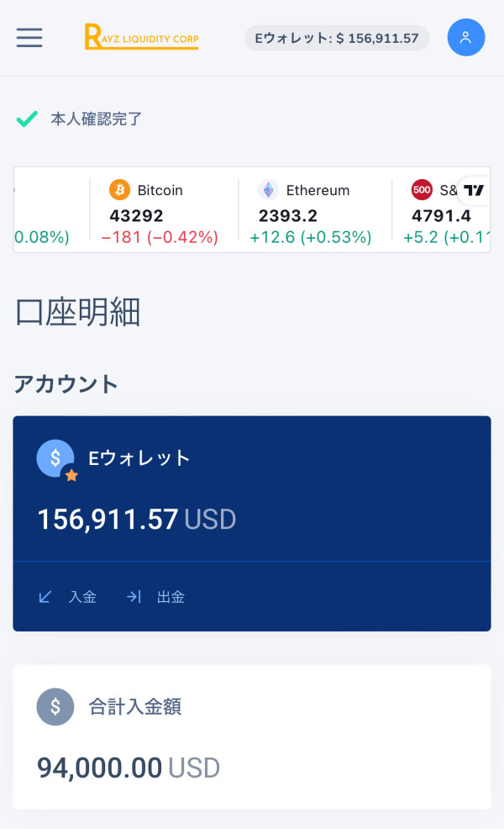Open the hamburger navigation menu
Screen dimensions: 504x829
[29, 38]
